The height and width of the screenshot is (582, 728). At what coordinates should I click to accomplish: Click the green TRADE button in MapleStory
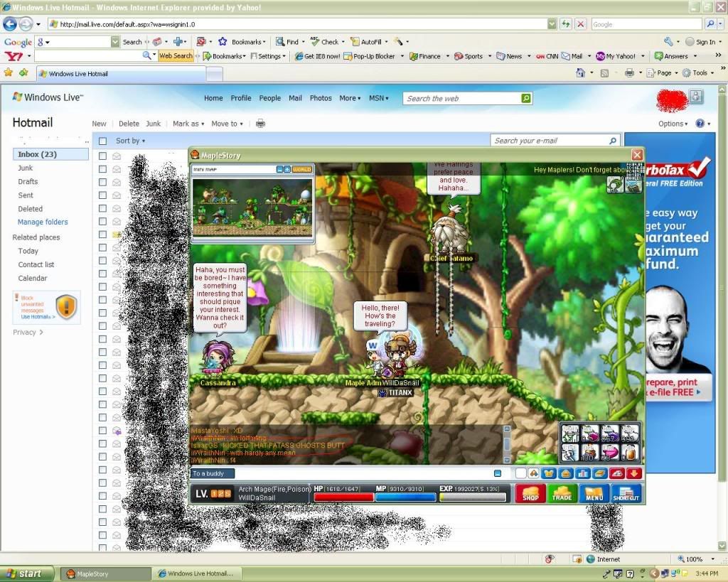pos(562,493)
